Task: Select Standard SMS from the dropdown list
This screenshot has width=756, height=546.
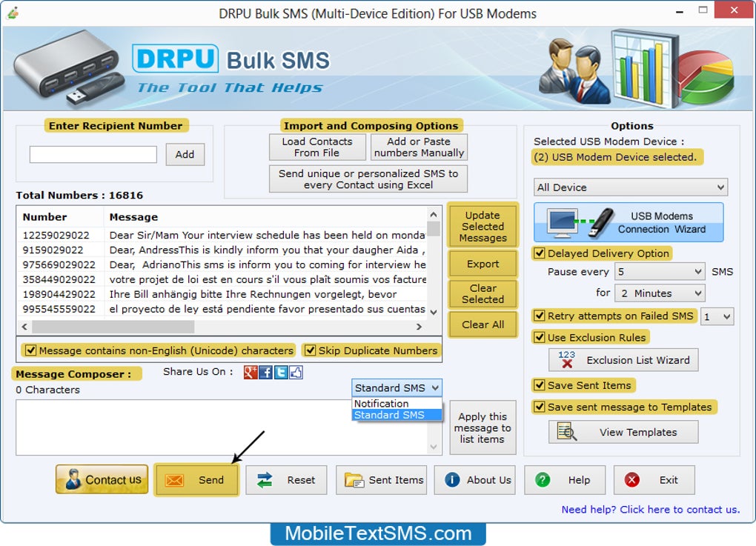Action: 397,415
